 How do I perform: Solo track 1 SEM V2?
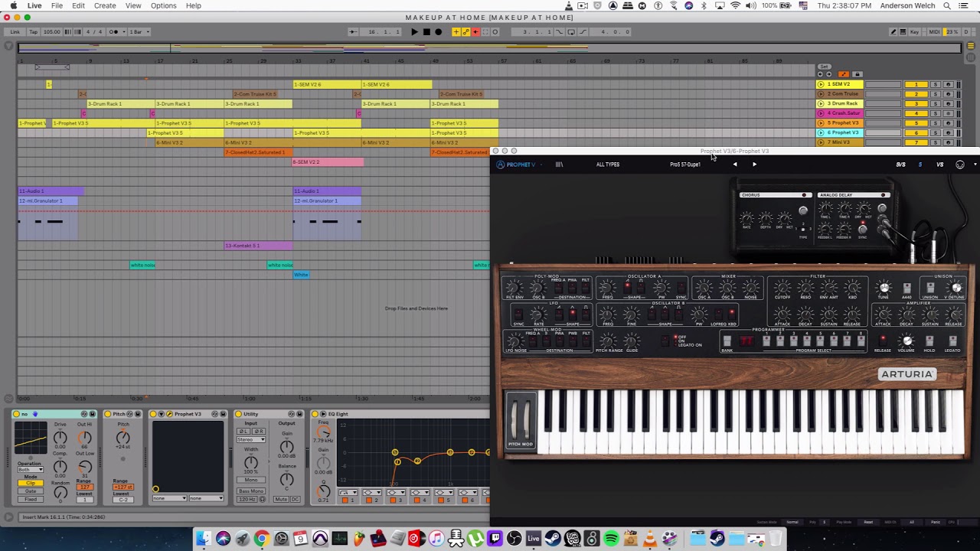coord(936,84)
